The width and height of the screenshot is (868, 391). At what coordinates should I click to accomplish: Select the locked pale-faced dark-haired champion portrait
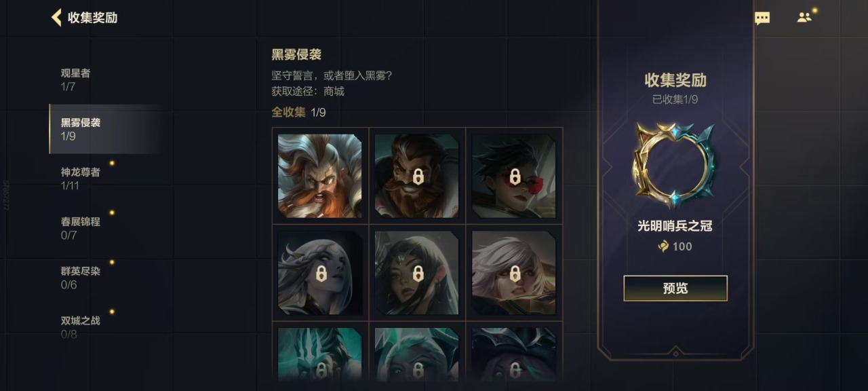(320, 273)
